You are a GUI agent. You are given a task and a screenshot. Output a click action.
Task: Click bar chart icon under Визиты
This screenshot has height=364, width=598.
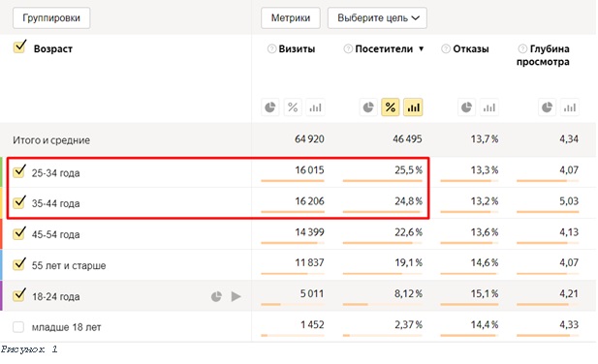(315, 107)
